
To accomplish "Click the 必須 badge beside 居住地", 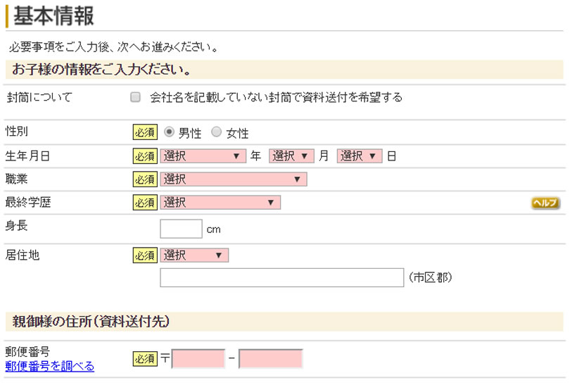I will pyautogui.click(x=144, y=255).
